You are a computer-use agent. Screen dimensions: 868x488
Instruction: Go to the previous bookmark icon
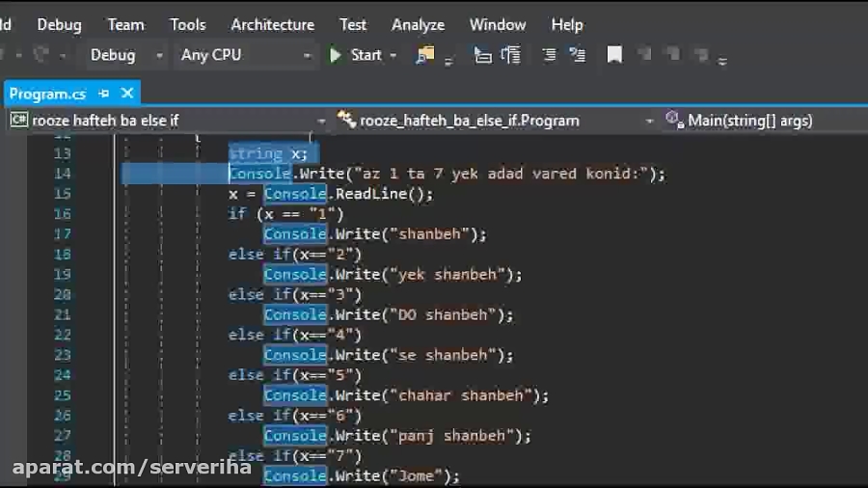click(644, 54)
